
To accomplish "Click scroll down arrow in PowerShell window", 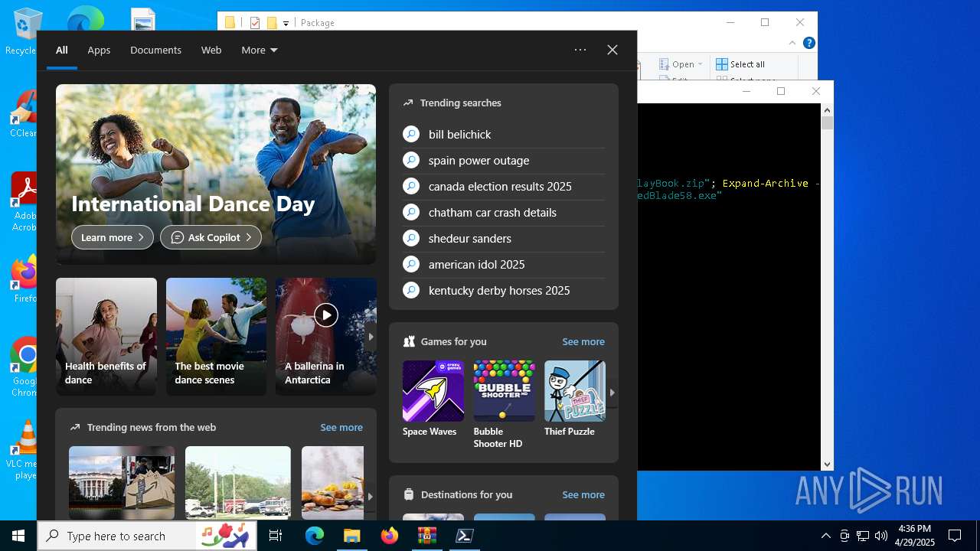I will tap(827, 464).
